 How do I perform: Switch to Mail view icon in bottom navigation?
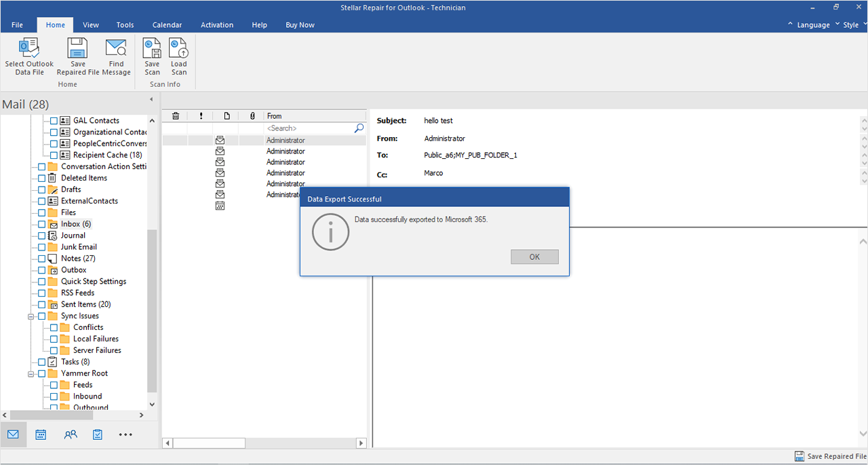click(x=14, y=434)
